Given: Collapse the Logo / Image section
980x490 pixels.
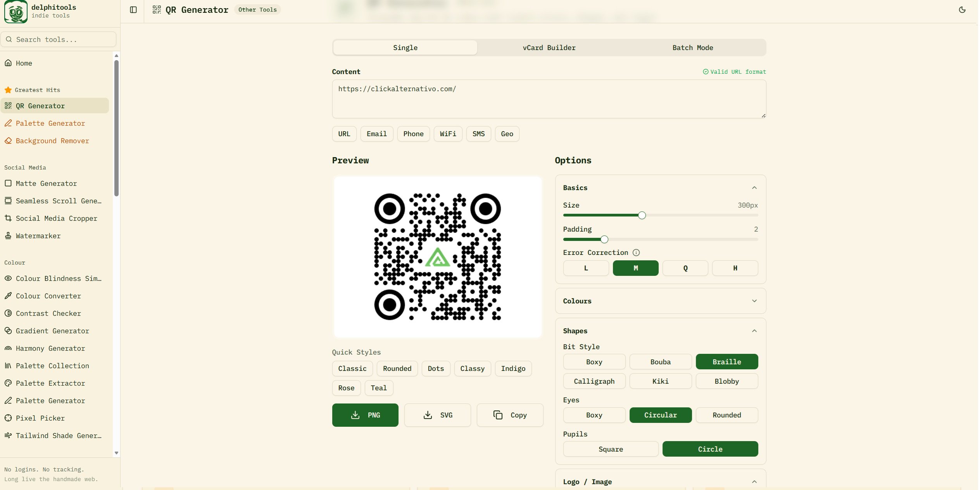Looking at the screenshot, I should 754,482.
